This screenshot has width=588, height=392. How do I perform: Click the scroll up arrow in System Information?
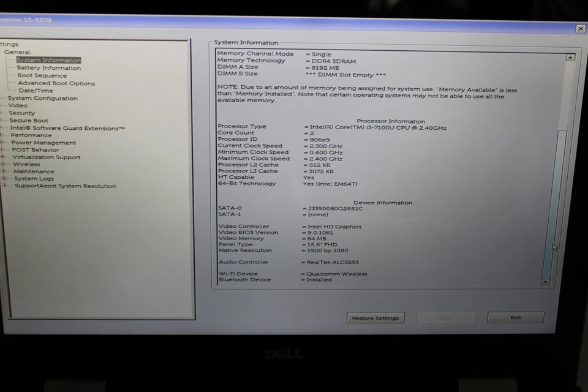tap(570, 58)
